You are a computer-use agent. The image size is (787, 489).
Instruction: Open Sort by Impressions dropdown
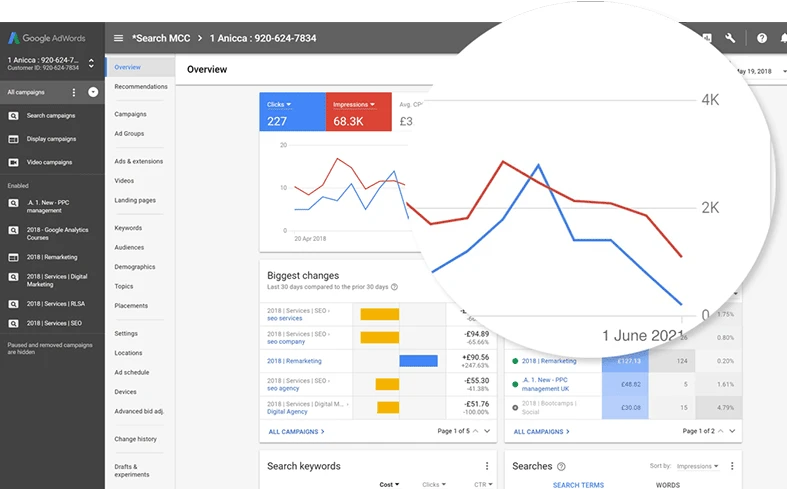[697, 466]
